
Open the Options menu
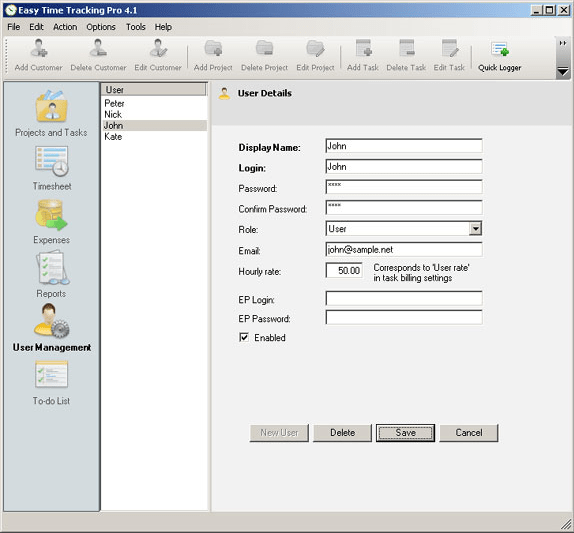tap(101, 27)
